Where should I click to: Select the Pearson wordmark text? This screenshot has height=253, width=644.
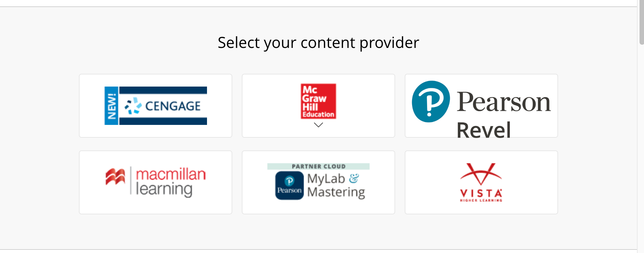point(503,102)
